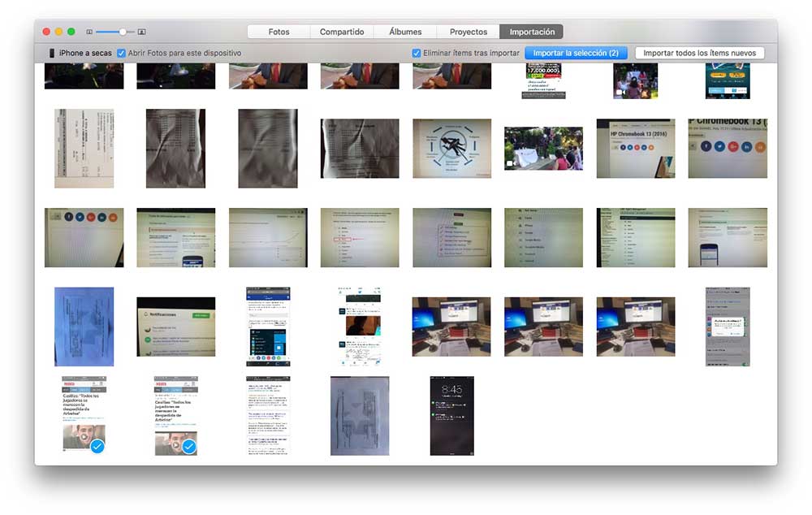Image resolution: width=812 pixels, height=515 pixels.
Task: Select the alert dialog phone screenshot
Action: pos(727,327)
